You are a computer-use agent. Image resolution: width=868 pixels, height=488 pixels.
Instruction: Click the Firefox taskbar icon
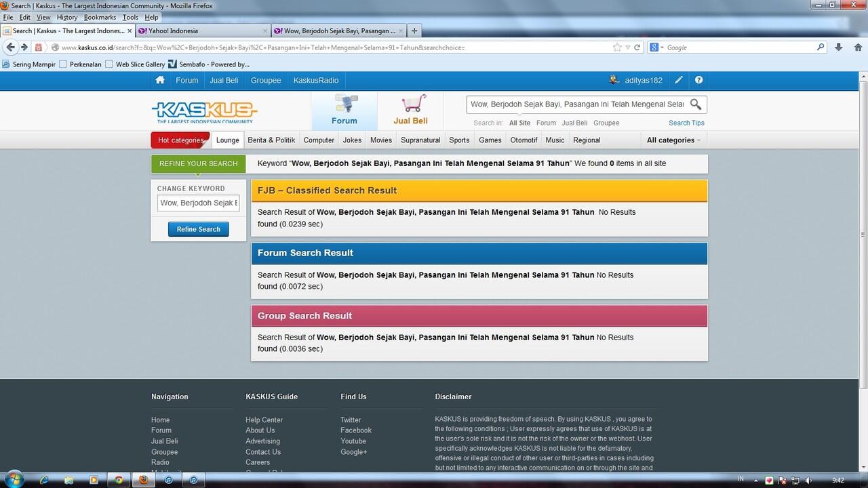pos(144,480)
